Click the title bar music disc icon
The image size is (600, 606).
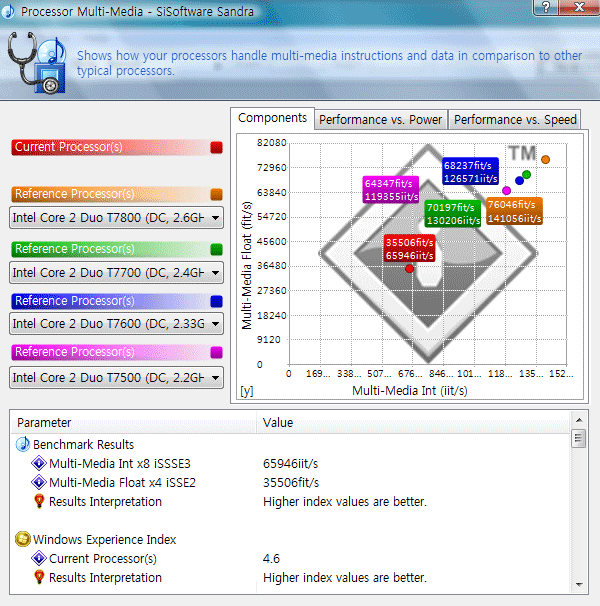(7, 12)
